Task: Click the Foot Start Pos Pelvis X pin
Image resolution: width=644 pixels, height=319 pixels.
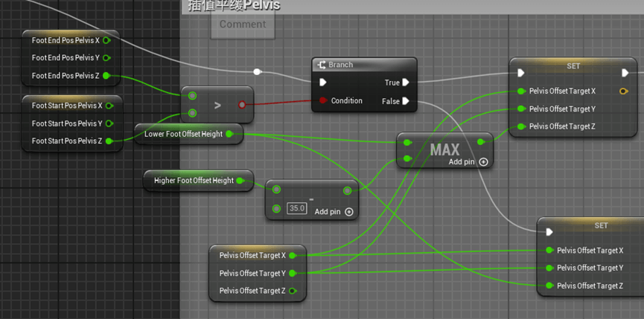Action: pos(107,106)
